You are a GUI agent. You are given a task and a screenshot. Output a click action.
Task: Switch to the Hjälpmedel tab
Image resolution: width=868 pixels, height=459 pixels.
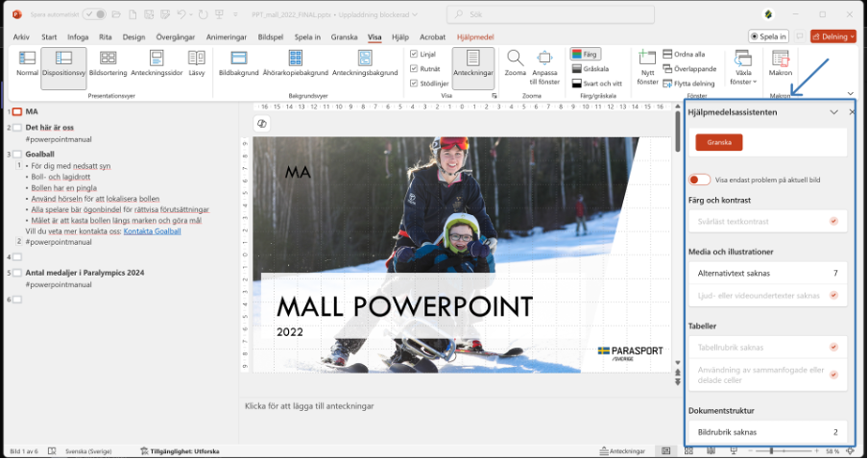pyautogui.click(x=475, y=37)
